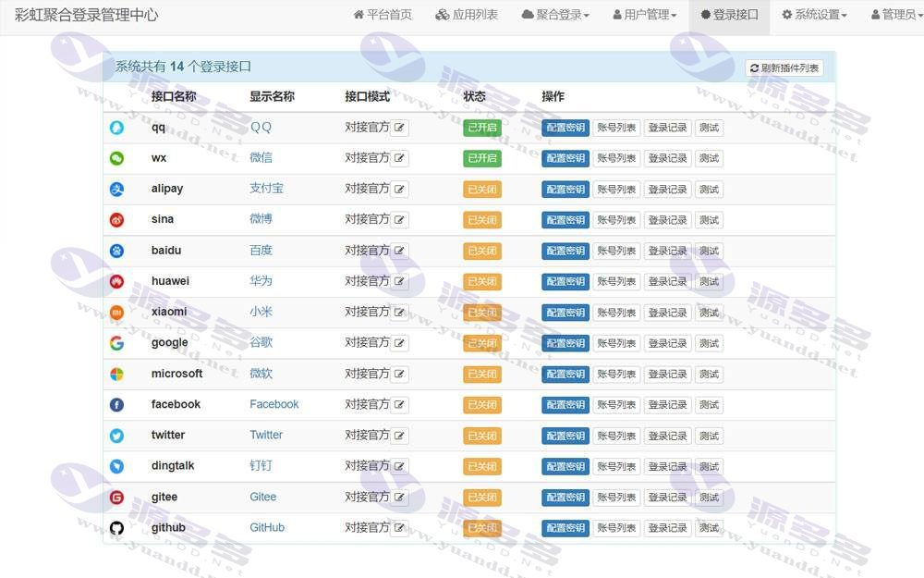The width and height of the screenshot is (924, 578).
Task: Open the 微信 display name link
Action: pyautogui.click(x=261, y=157)
